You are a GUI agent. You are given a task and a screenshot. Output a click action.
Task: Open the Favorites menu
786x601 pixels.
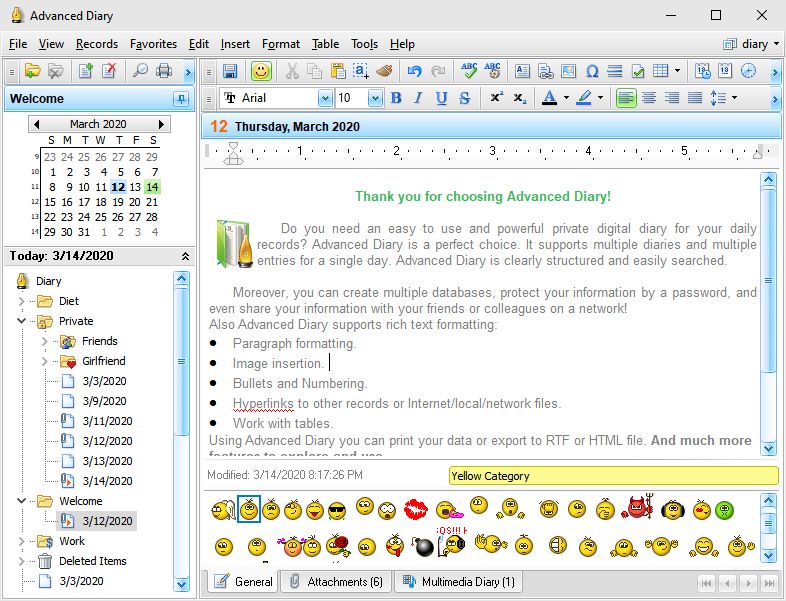pos(153,44)
